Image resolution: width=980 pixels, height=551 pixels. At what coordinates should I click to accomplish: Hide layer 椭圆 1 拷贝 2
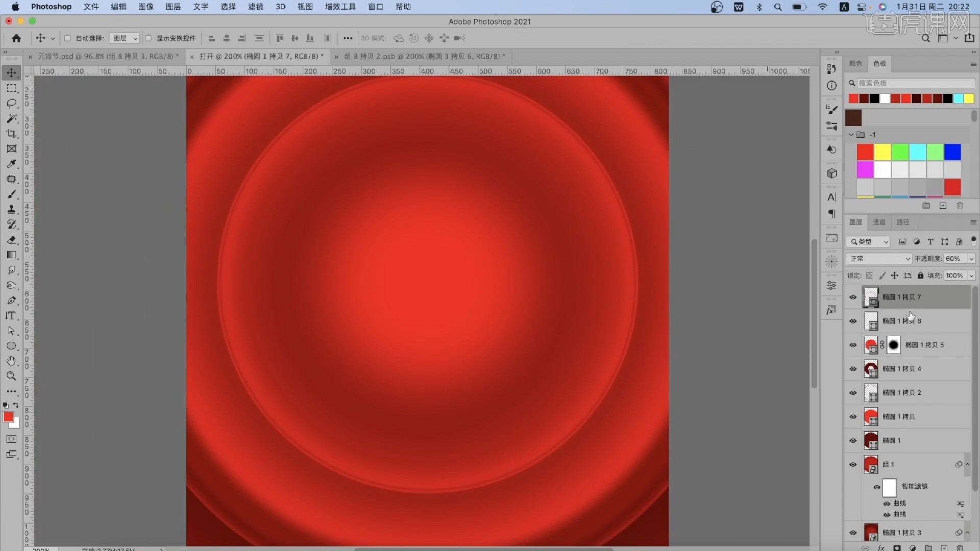pyautogui.click(x=853, y=393)
